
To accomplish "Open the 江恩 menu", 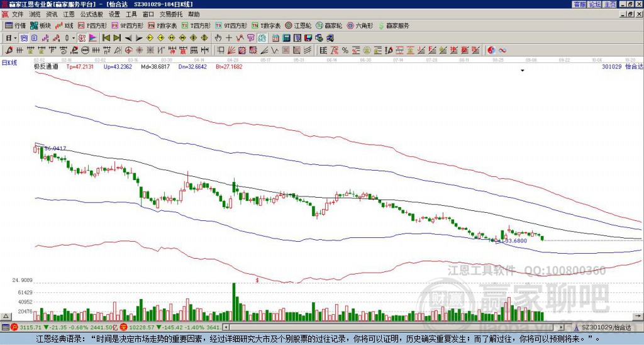I will pyautogui.click(x=69, y=14).
